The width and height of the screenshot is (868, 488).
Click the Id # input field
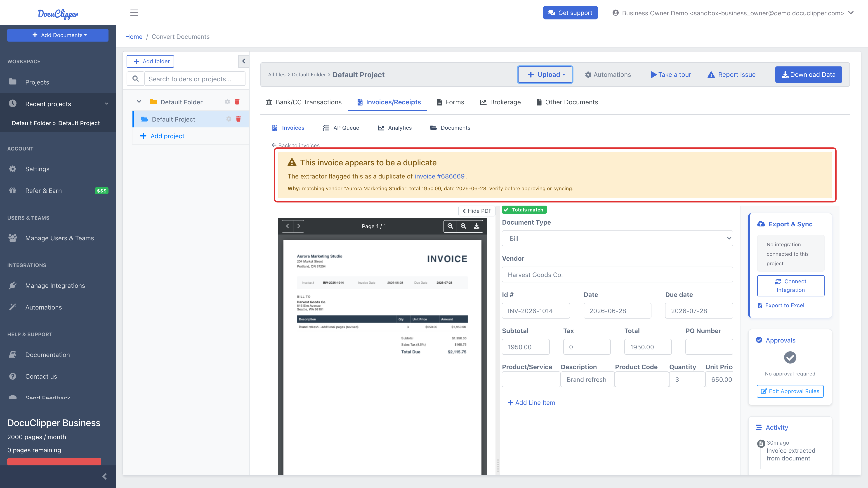536,310
